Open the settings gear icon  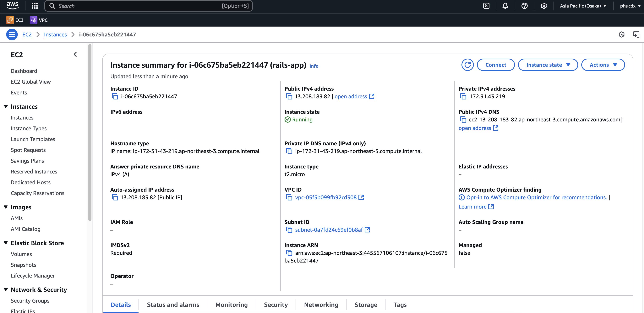pyautogui.click(x=544, y=6)
